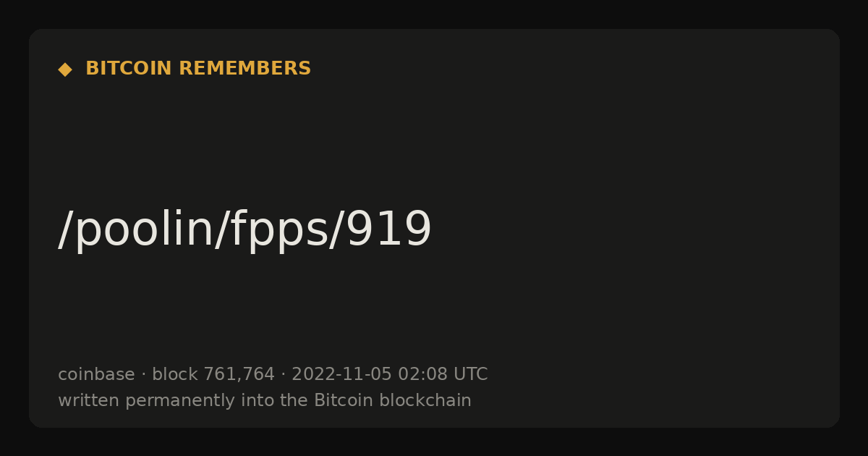
Task: Click the dot separator after coinbase
Action: click(x=143, y=375)
